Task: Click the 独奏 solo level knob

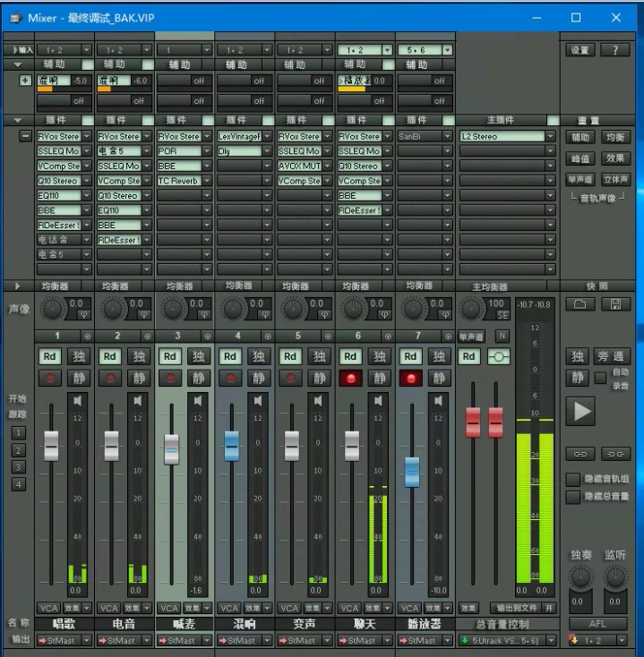Action: tap(580, 576)
